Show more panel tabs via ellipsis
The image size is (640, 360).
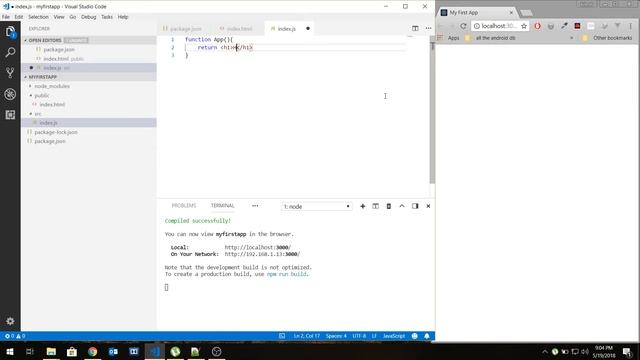pyautogui.click(x=255, y=206)
